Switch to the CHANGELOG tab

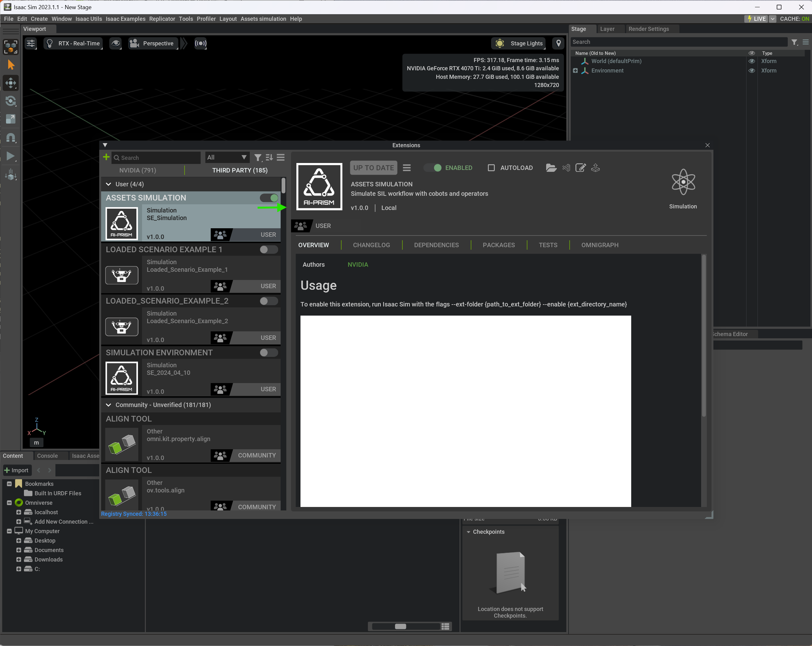(x=371, y=245)
